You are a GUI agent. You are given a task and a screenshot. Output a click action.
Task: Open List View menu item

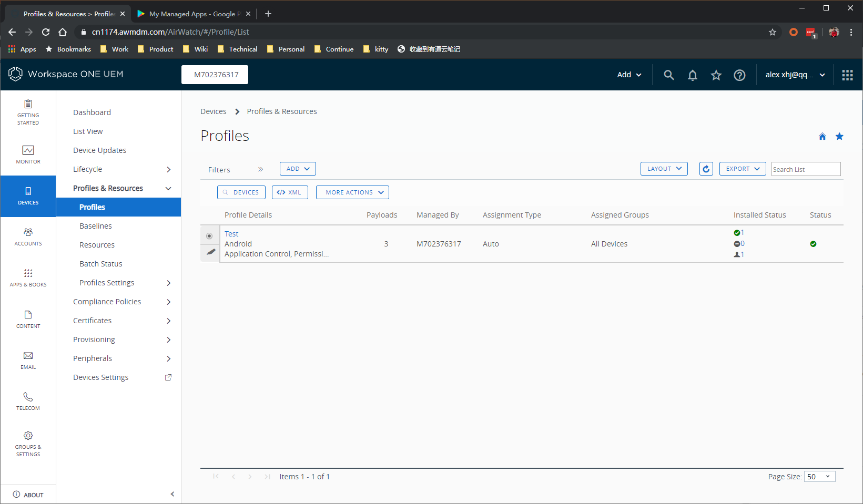point(88,131)
